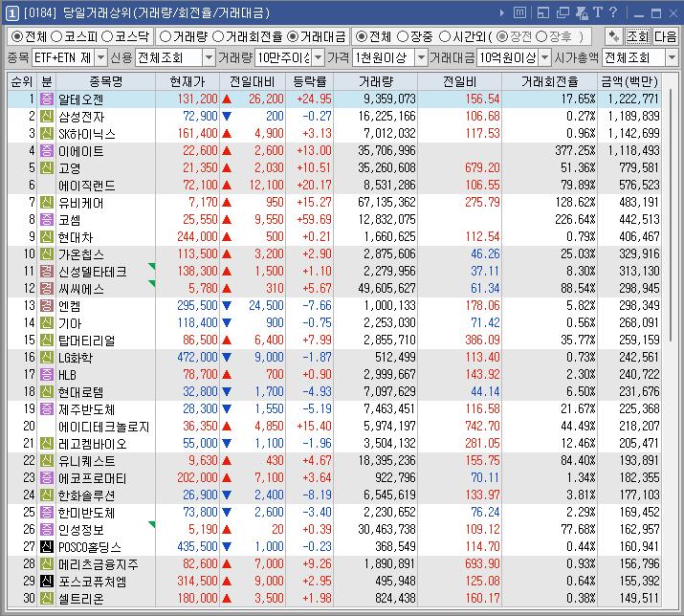
Task: Click the green corner marker on 신성델타테크 row
Action: click(x=152, y=266)
